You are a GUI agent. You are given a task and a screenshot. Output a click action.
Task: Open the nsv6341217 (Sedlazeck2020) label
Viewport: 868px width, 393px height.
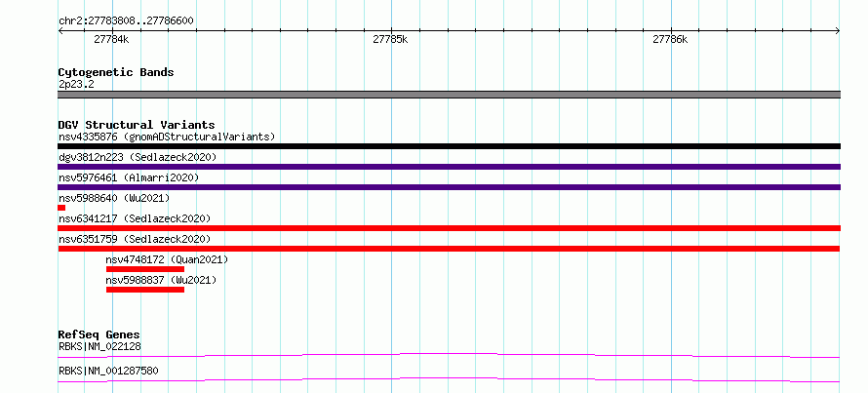[135, 218]
